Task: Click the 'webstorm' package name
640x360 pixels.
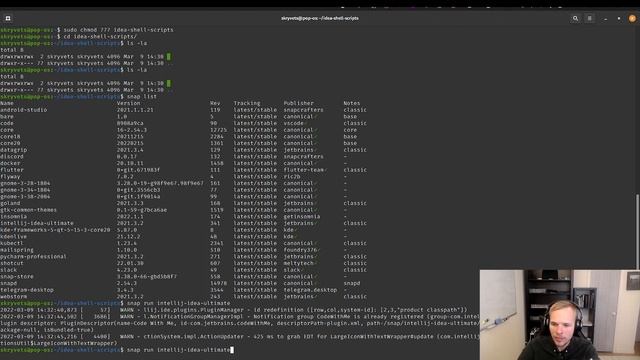Action: click(x=13, y=296)
